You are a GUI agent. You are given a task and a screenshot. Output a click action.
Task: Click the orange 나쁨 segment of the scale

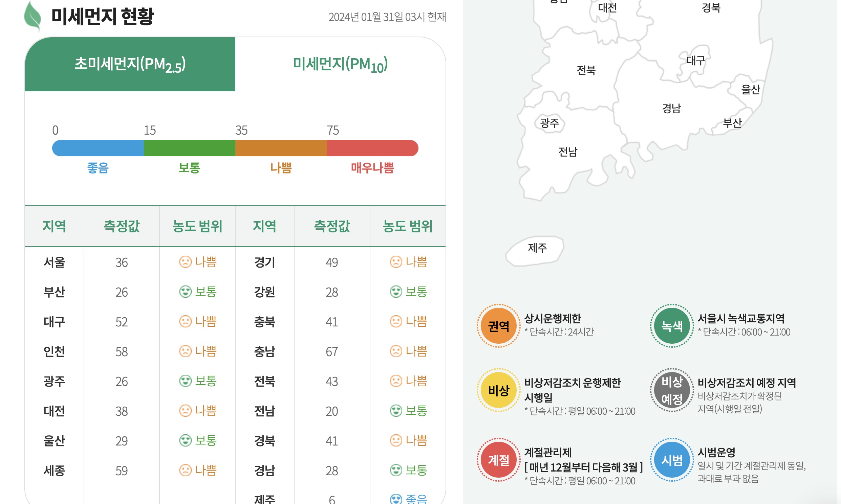pos(281,148)
